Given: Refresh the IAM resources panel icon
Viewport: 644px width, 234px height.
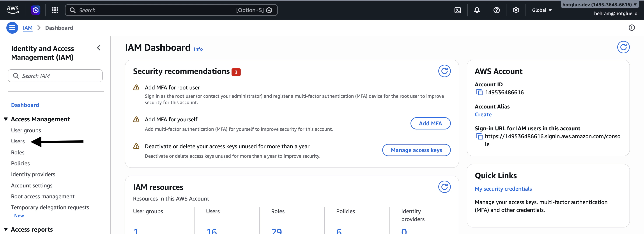Looking at the screenshot, I should [444, 187].
